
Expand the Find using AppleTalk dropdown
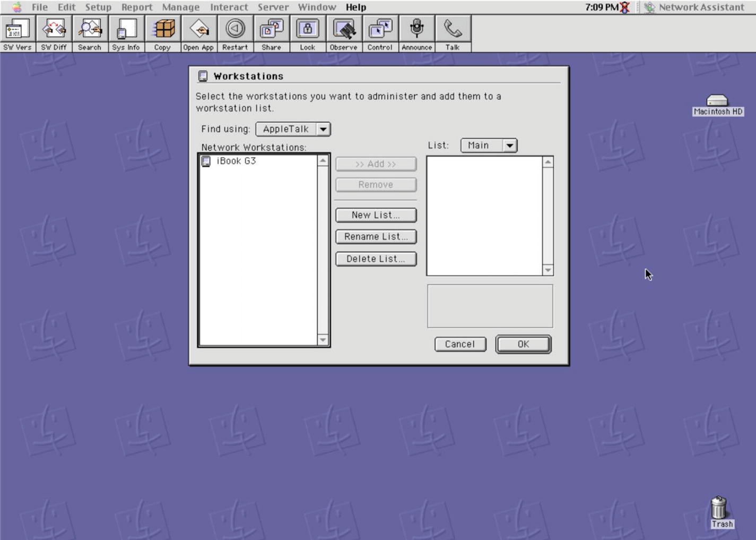293,129
